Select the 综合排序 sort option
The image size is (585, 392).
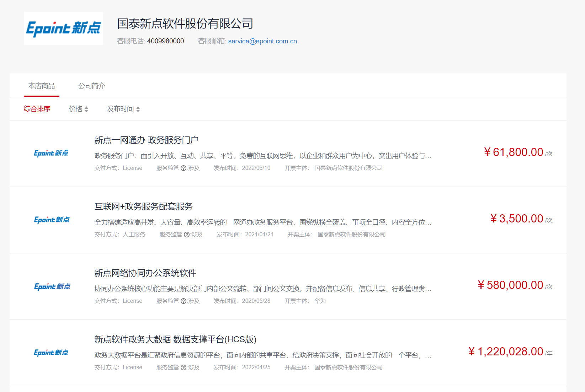click(37, 109)
